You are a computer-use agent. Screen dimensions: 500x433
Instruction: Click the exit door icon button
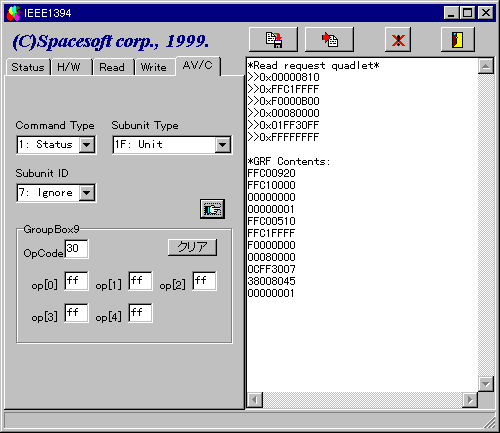[x=458, y=40]
